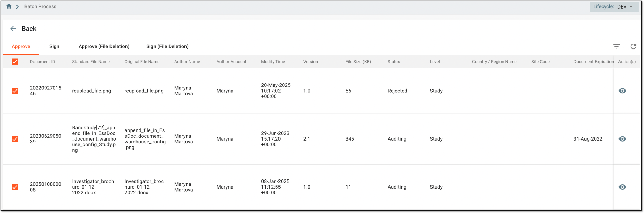This screenshot has width=644, height=213.
Task: Click the Randstudy[72]_append_file standard file name
Action: click(94, 139)
